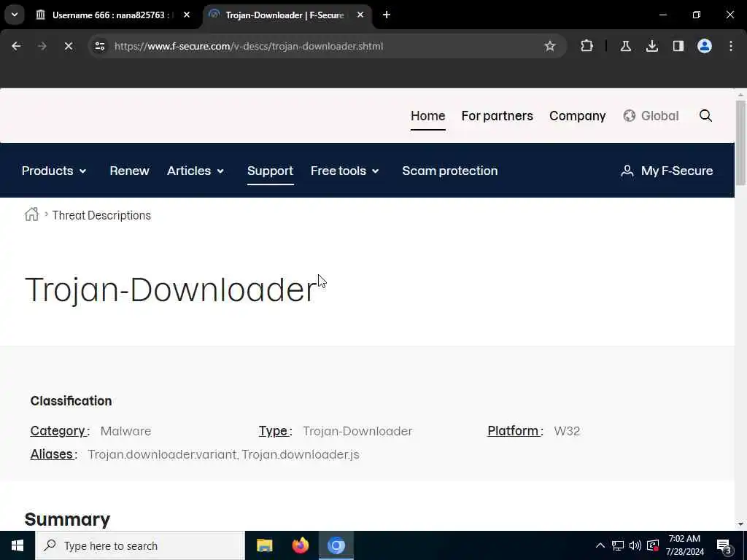The image size is (747, 560).
Task: Click the Classification heading
Action: tap(71, 401)
